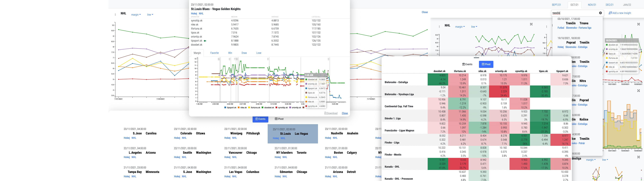Click live video icon beside tipsport.sk
This screenshot has height=181, width=644.
(205, 41)
